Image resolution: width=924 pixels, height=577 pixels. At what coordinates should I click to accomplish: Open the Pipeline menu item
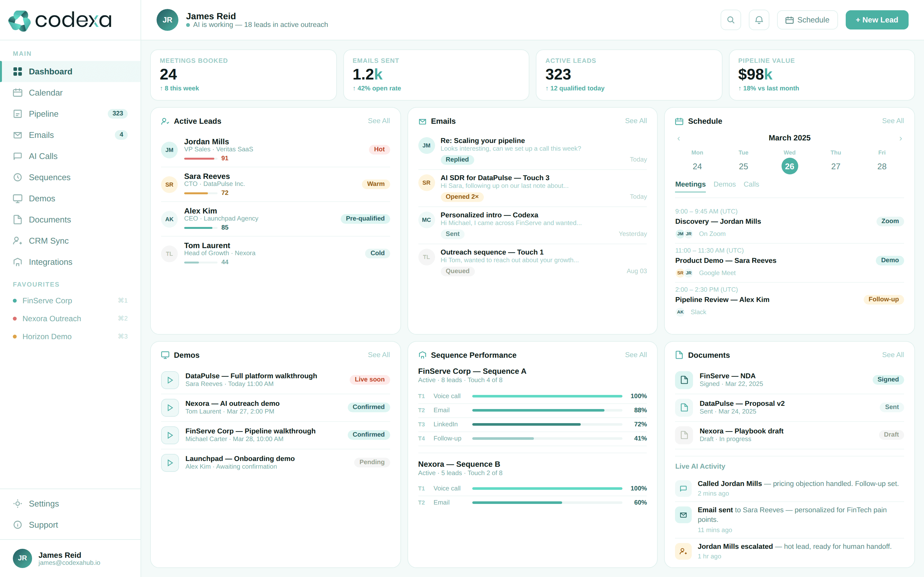coord(44,114)
